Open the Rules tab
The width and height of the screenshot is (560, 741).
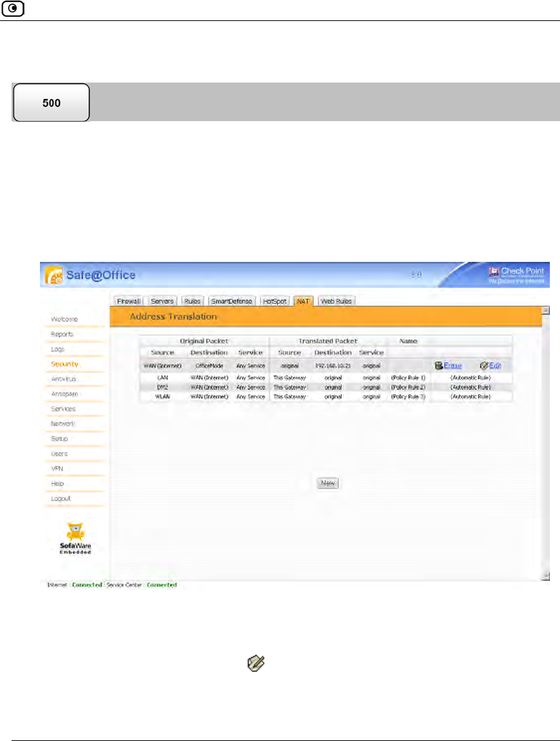click(x=192, y=301)
